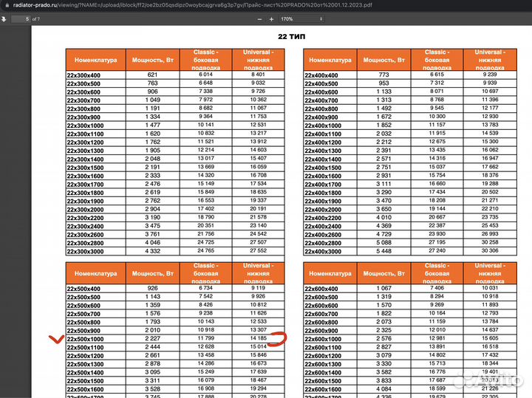Image resolution: width=532 pixels, height=398 pixels.
Task: Click 'Мощность, Вт' header in top-left table
Action: (x=152, y=59)
